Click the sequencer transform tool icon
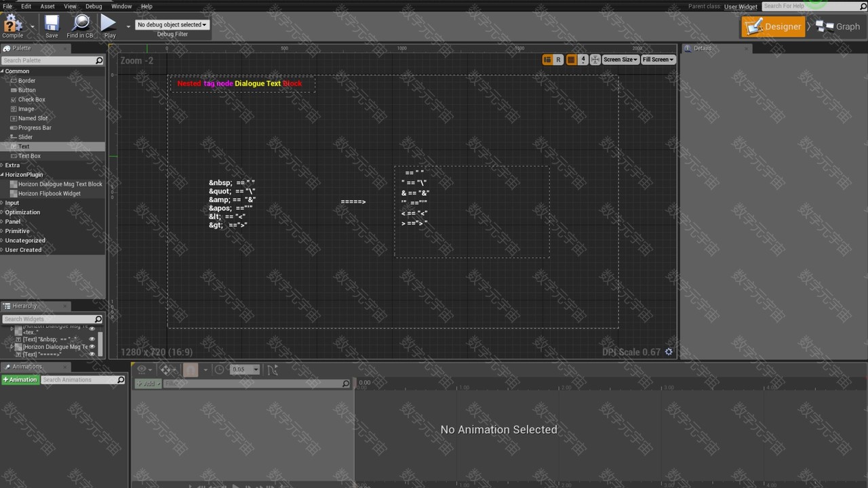Image resolution: width=868 pixels, height=488 pixels. point(167,369)
